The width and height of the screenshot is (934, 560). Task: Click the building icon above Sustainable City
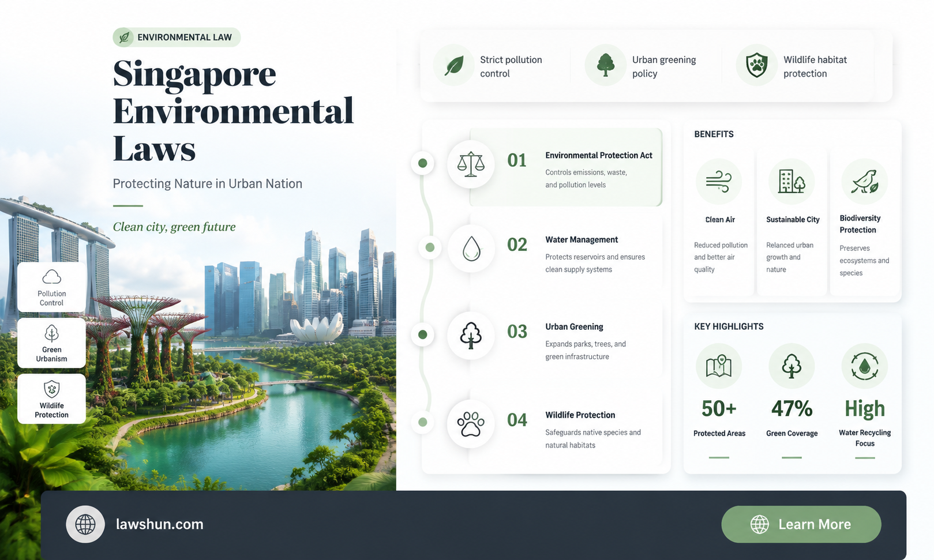pyautogui.click(x=792, y=181)
